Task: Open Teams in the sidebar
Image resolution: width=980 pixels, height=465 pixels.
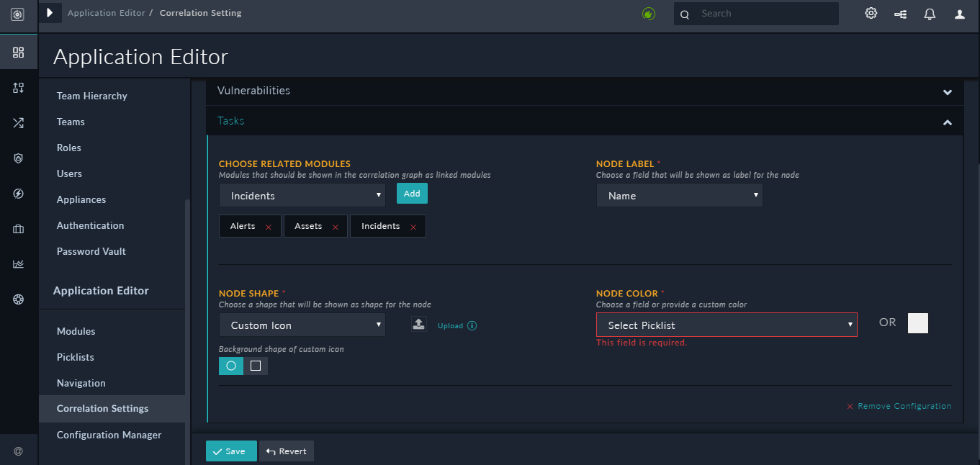Action: 71,122
